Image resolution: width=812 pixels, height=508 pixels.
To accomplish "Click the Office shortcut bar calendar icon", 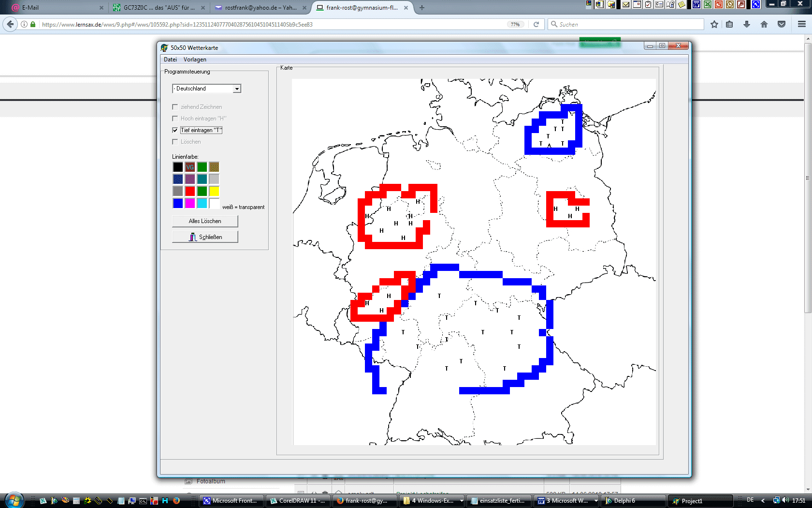I will tap(637, 4).
